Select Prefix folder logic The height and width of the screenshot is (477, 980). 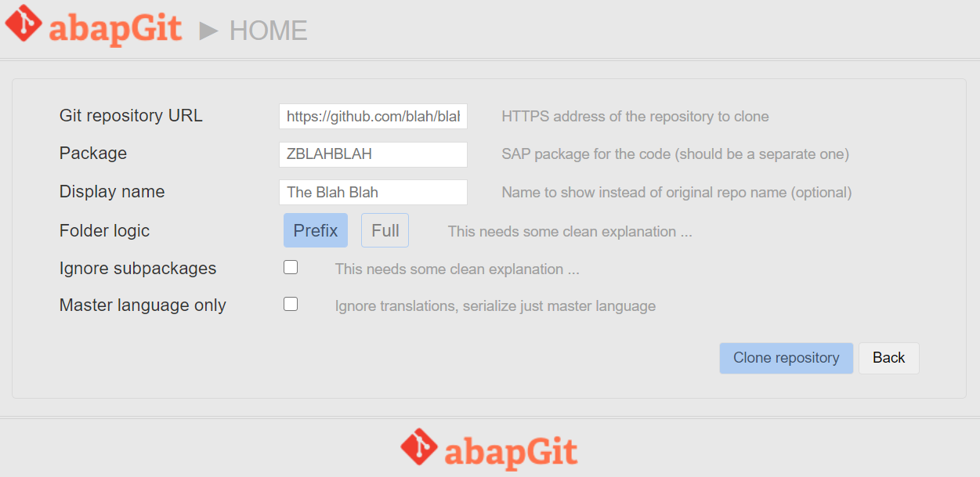tap(315, 230)
